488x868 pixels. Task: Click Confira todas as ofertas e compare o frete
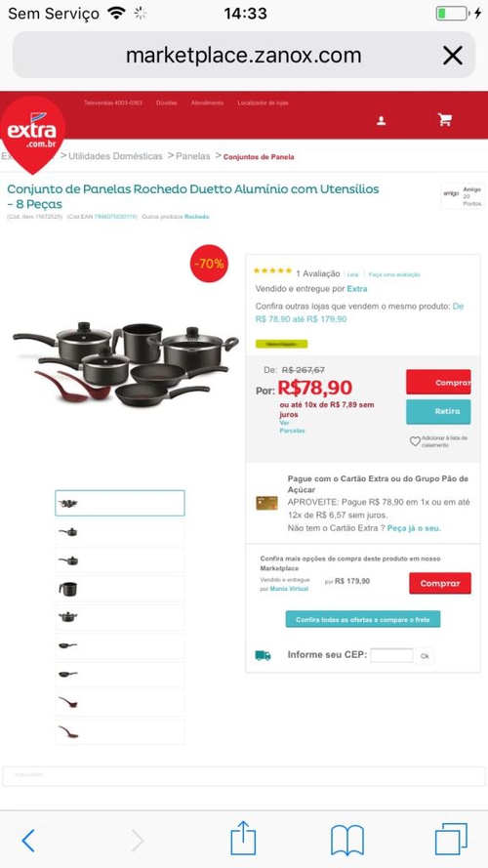pyautogui.click(x=363, y=619)
